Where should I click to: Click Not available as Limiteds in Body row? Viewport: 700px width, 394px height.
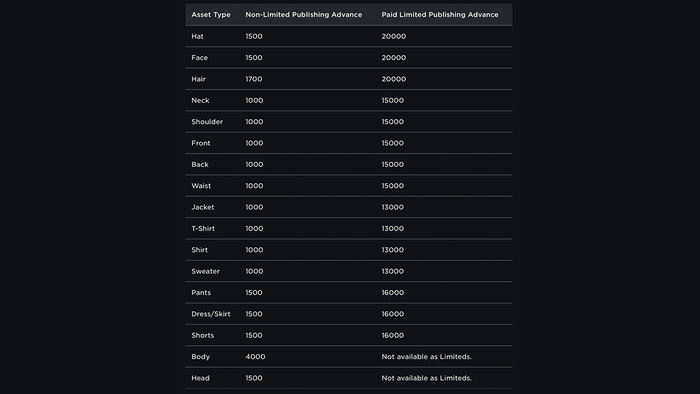pyautogui.click(x=426, y=357)
